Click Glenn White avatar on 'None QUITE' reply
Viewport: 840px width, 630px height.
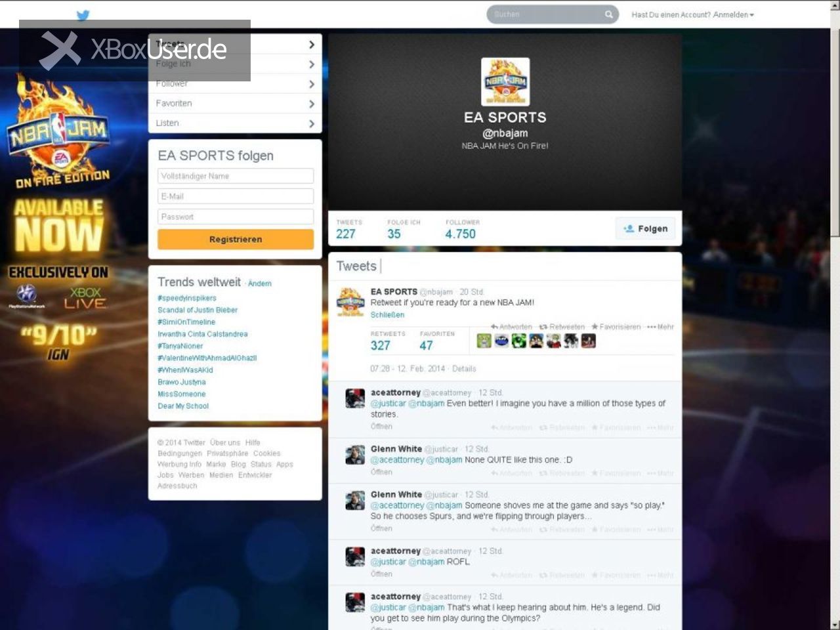click(355, 454)
